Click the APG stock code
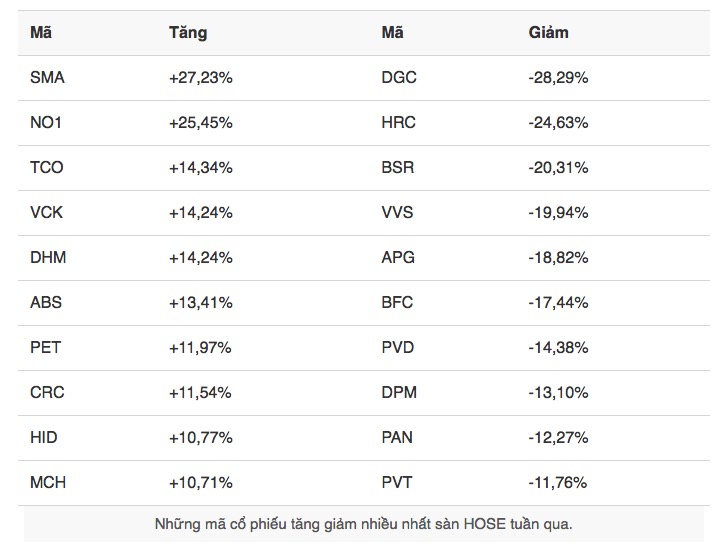The height and width of the screenshot is (553, 724). point(398,258)
